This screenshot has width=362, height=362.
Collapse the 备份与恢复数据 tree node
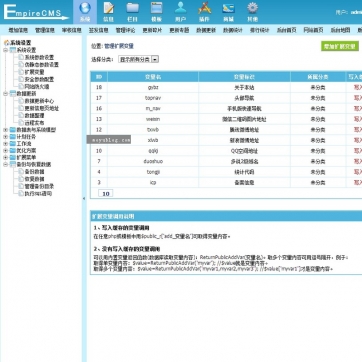(x=5, y=164)
